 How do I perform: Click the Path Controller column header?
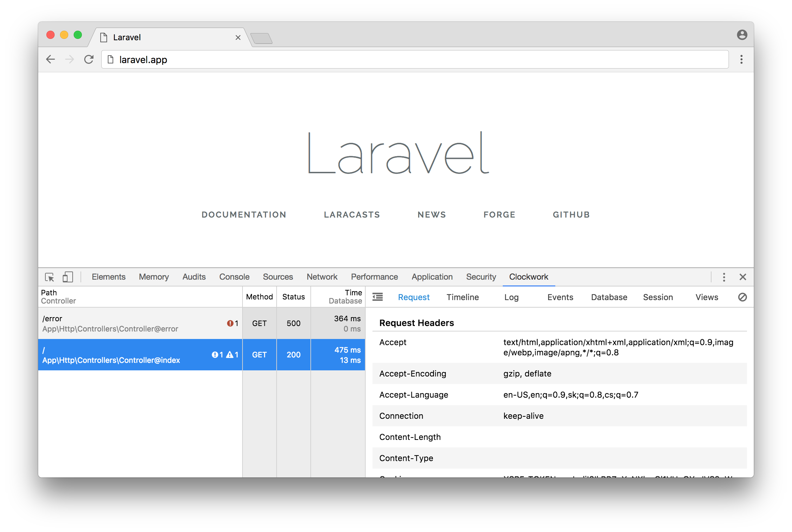[x=140, y=297]
